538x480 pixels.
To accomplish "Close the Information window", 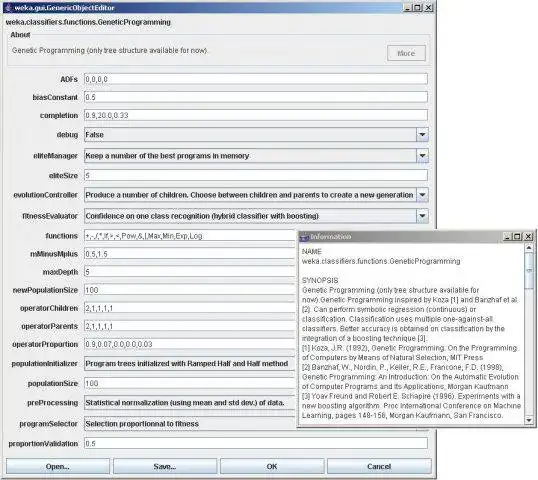I will [528, 236].
